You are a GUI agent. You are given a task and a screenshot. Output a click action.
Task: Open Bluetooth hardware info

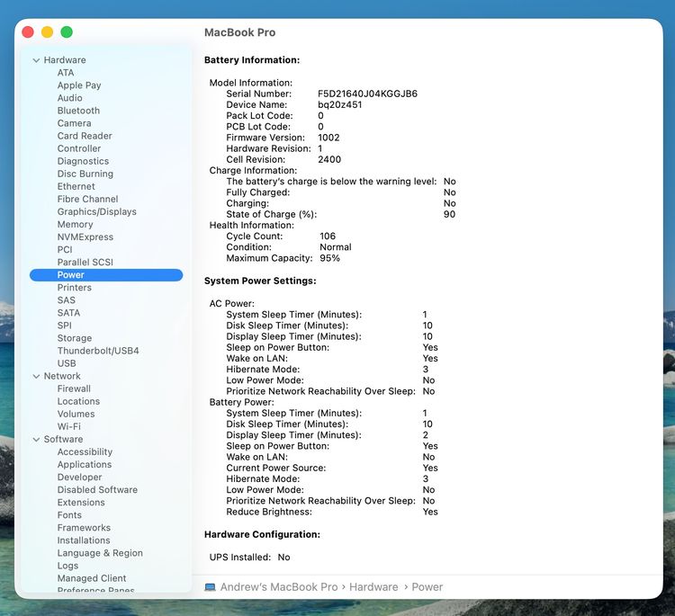click(78, 111)
